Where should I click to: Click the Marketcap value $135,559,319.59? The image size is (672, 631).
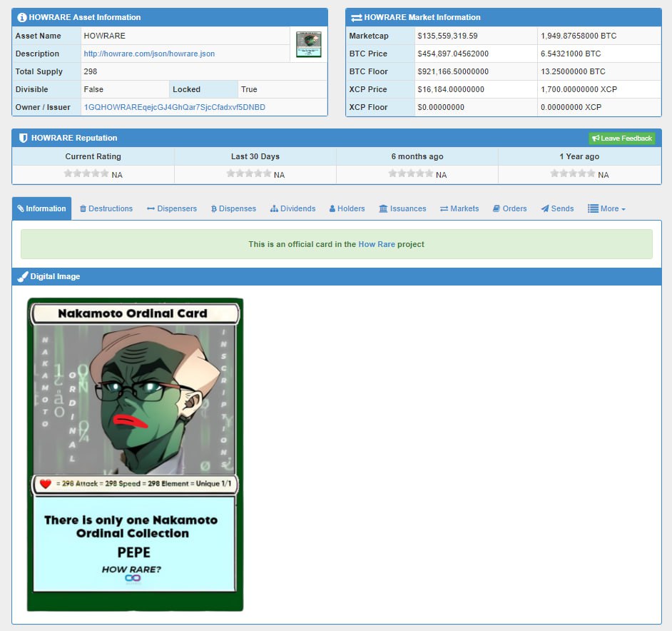pos(447,36)
